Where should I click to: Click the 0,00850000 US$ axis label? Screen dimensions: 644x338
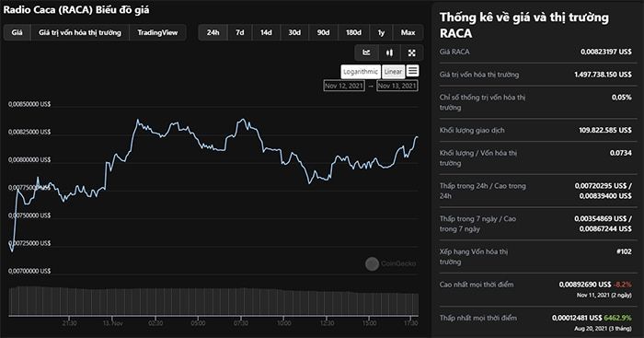29,104
